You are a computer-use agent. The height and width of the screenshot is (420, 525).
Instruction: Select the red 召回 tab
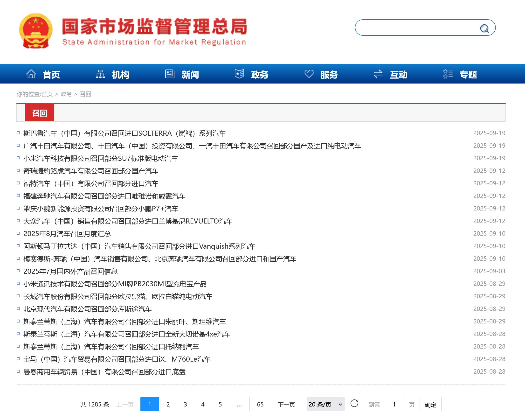pyautogui.click(x=40, y=112)
